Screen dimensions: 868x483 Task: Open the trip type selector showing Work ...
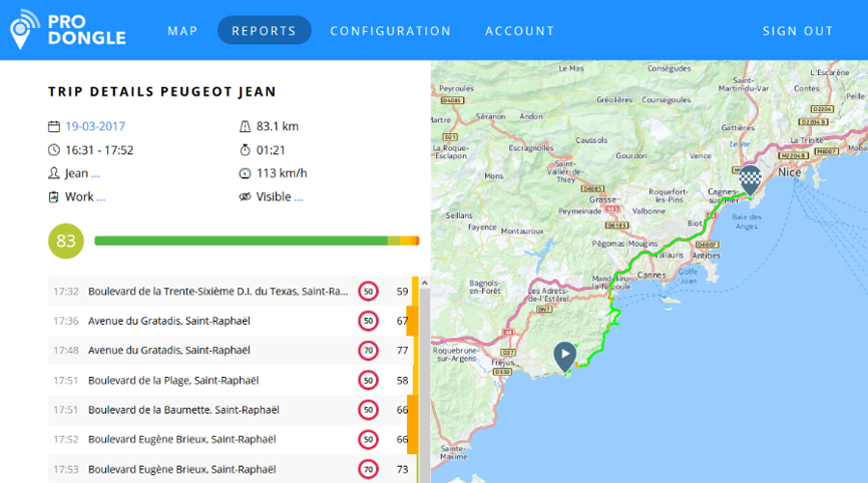pos(85,197)
